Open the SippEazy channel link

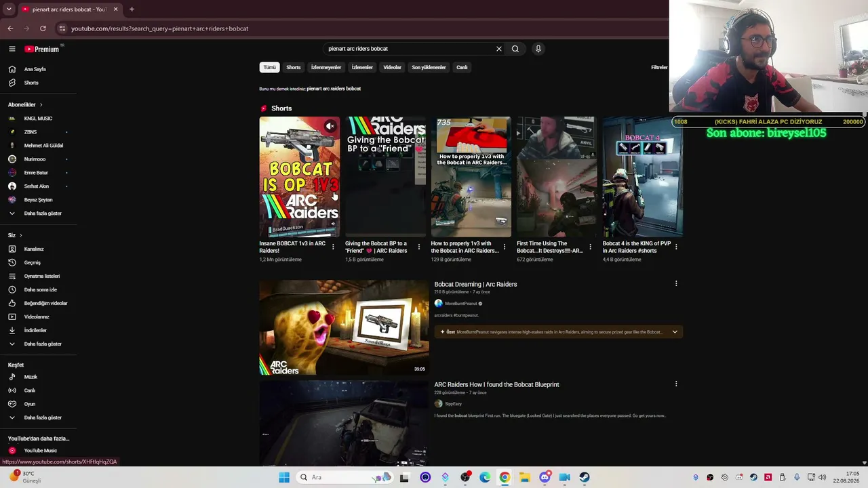point(453,404)
